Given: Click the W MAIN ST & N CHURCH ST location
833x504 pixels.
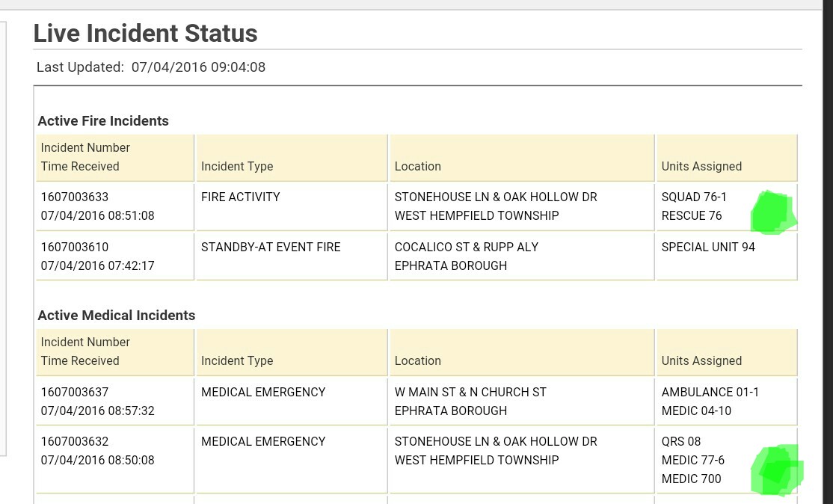Looking at the screenshot, I should click(470, 392).
